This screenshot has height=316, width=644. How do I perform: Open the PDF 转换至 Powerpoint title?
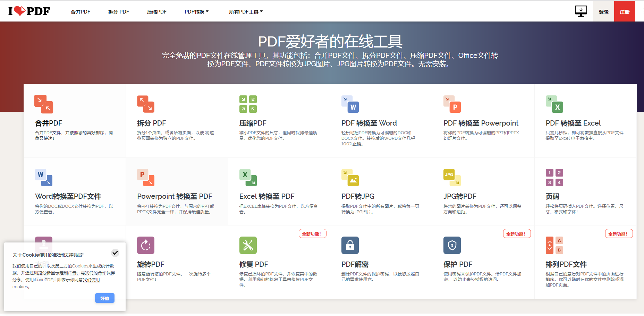tap(481, 123)
